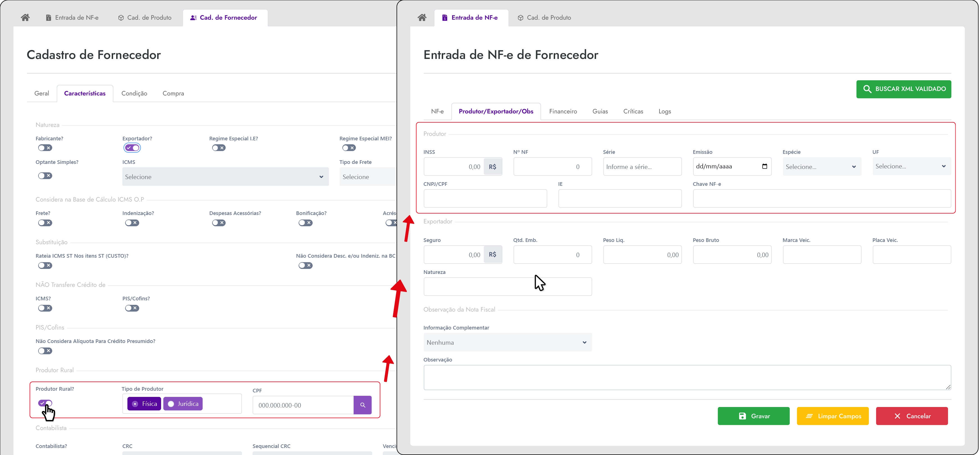Open the Informação Complementar dropdown

pos(507,342)
